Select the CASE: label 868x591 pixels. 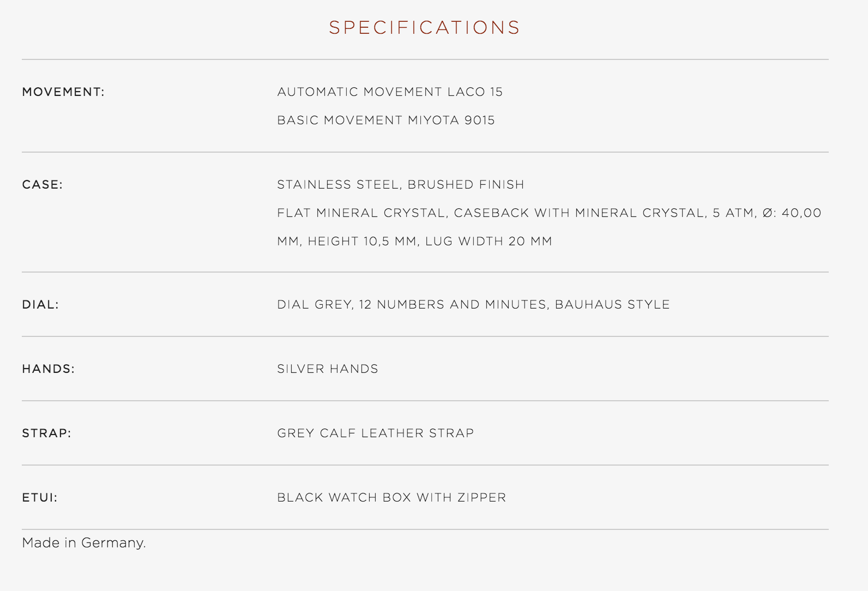43,184
